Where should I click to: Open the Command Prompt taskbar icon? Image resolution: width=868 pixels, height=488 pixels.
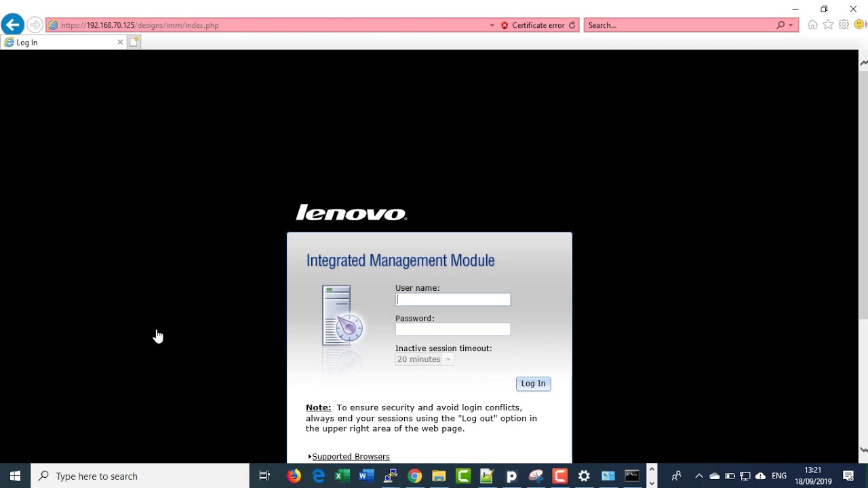click(x=632, y=476)
